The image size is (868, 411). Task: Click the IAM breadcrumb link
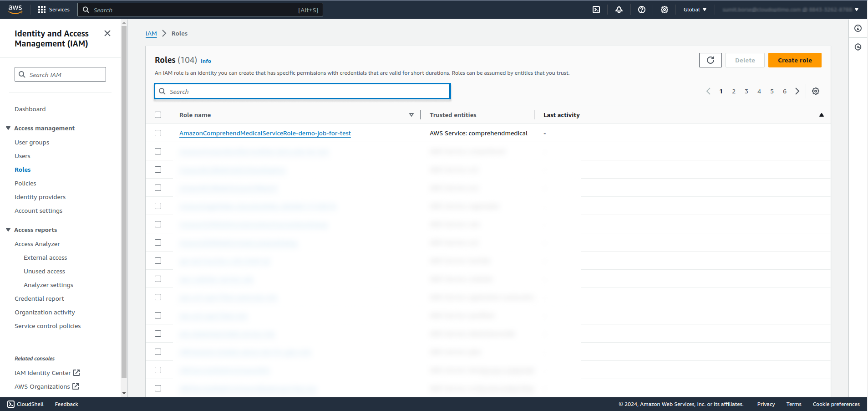point(151,33)
